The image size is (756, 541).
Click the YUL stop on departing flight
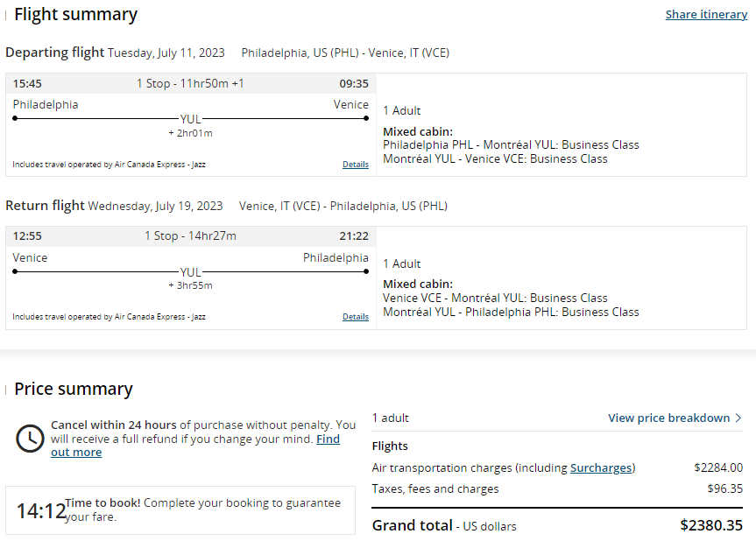click(190, 118)
